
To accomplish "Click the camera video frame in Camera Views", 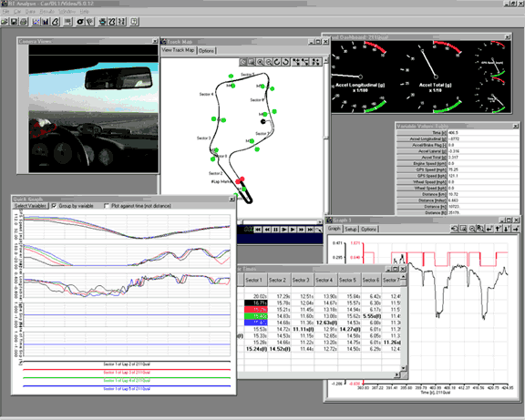I will click(93, 108).
